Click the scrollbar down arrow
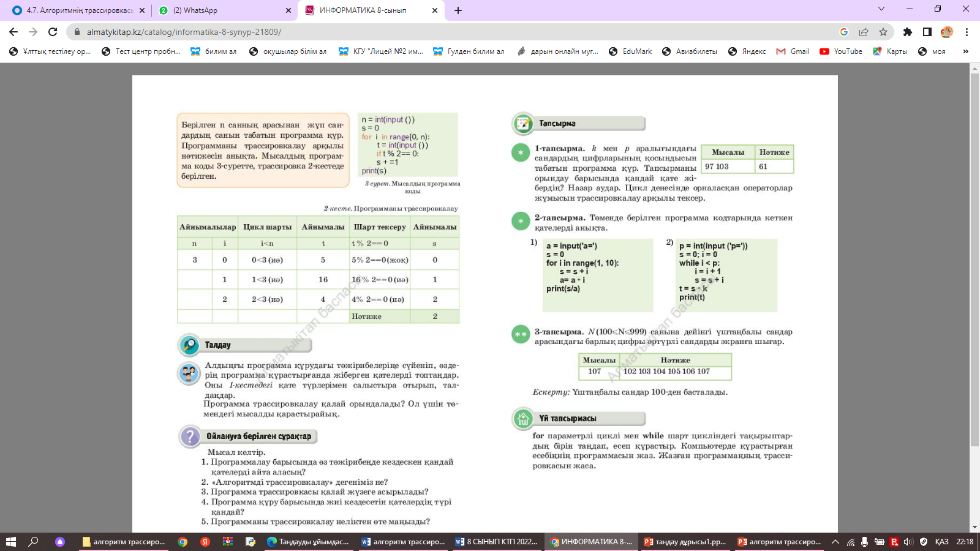 (974, 527)
